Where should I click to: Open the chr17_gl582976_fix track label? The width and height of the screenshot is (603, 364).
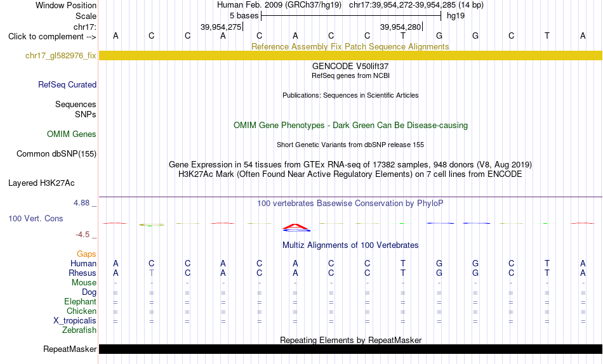point(60,55)
